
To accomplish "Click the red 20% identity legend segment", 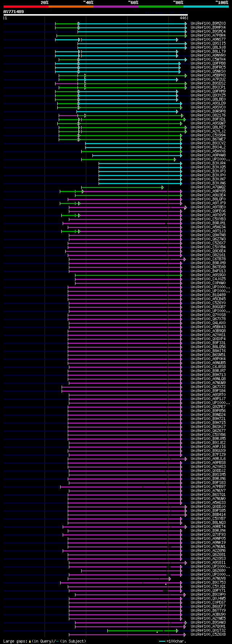I will click(26, 6).
